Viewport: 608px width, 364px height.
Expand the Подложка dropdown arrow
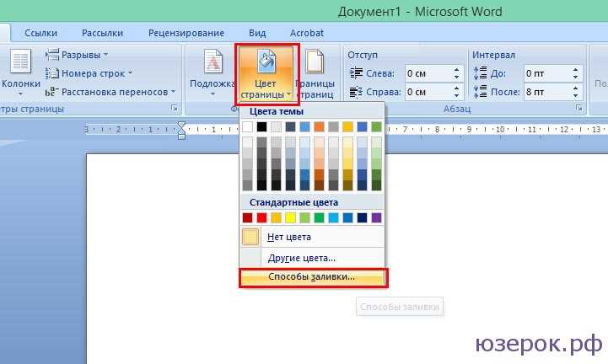point(213,94)
